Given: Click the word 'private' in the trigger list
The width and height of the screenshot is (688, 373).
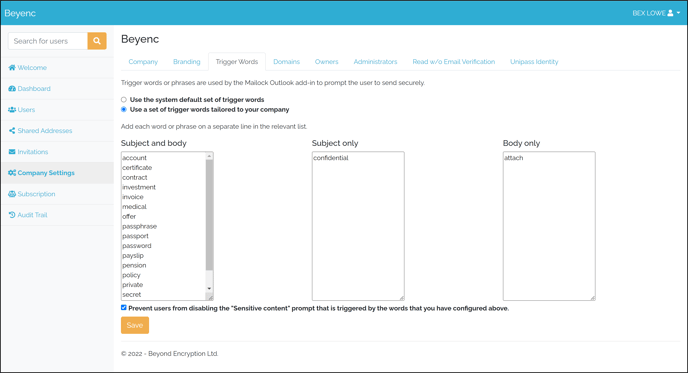Looking at the screenshot, I should [x=133, y=285].
